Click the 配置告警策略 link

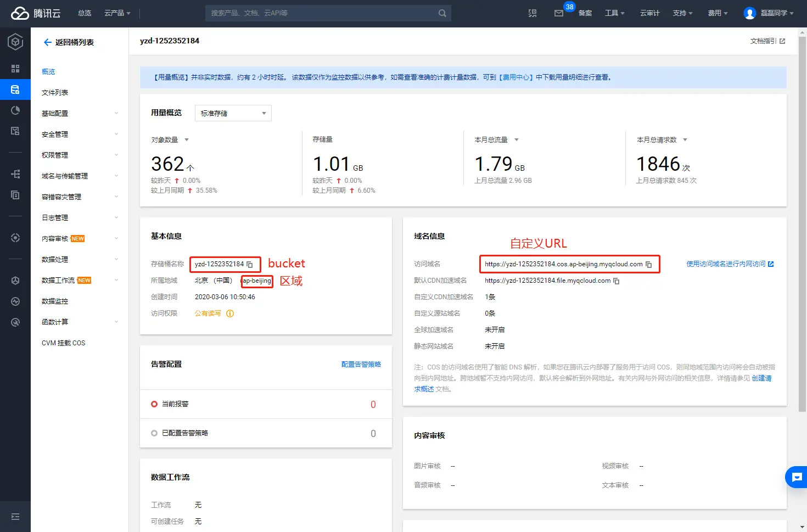tap(361, 365)
